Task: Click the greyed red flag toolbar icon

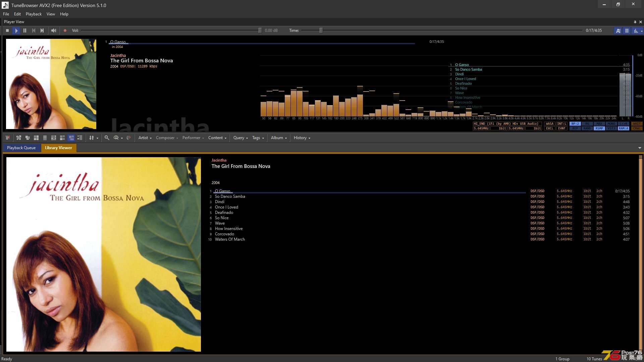Action: pos(128,138)
